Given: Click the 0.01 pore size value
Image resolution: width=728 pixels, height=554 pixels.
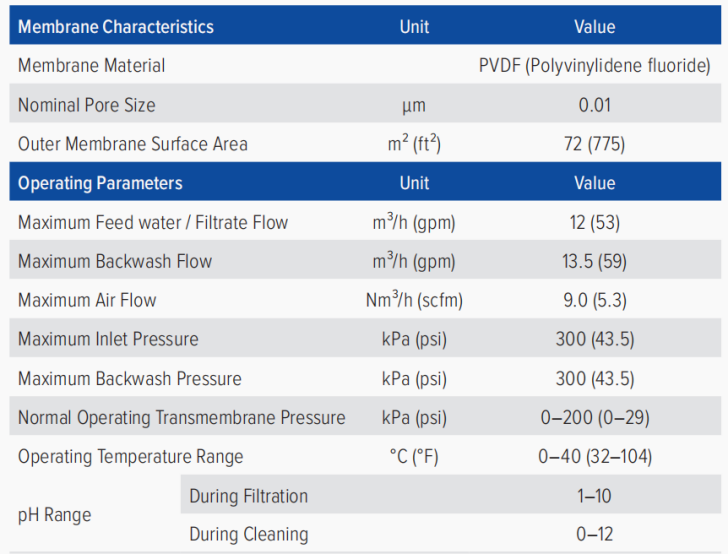Looking at the screenshot, I should pos(595,105).
